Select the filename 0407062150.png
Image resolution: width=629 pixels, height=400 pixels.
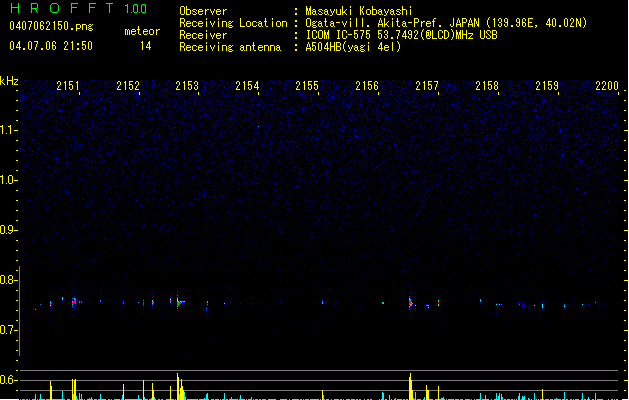pos(51,26)
